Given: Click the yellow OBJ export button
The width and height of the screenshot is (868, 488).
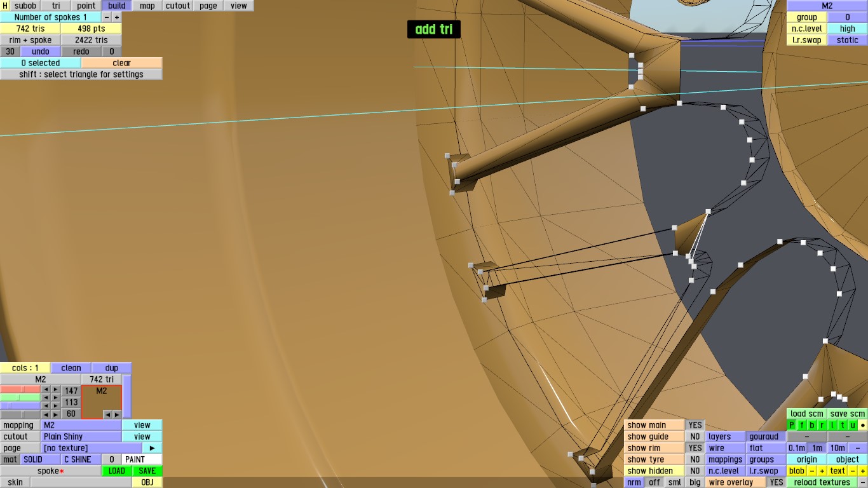Looking at the screenshot, I should (147, 482).
